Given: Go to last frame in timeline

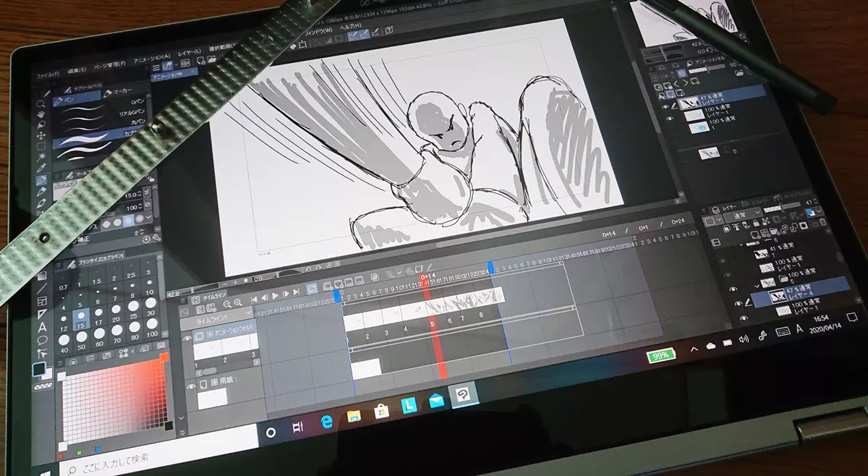Looking at the screenshot, I should coord(296,293).
